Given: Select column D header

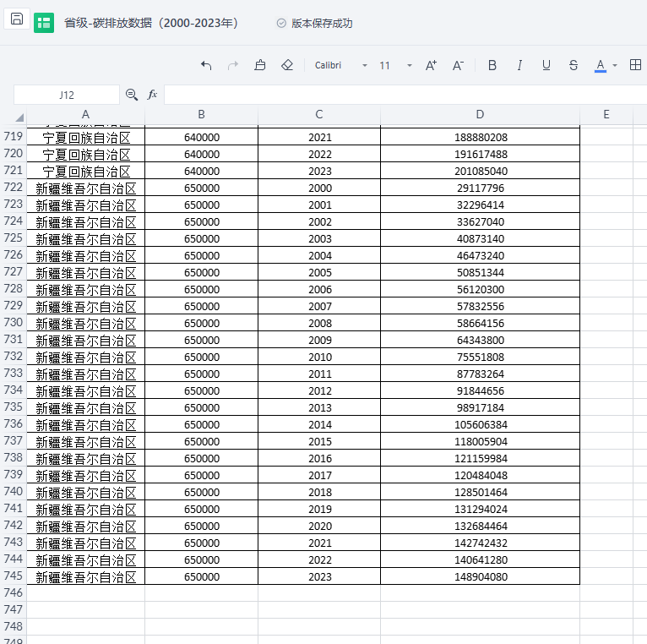Looking at the screenshot, I should point(480,114).
